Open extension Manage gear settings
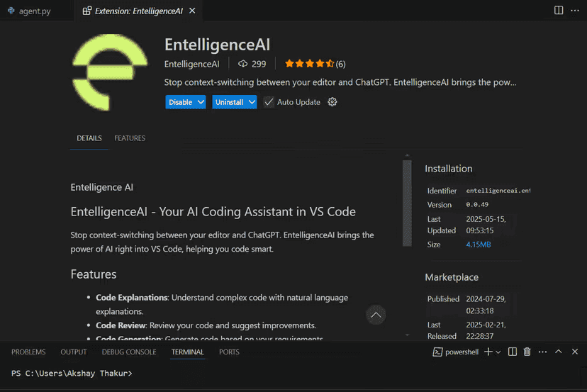587x392 pixels. coord(332,102)
